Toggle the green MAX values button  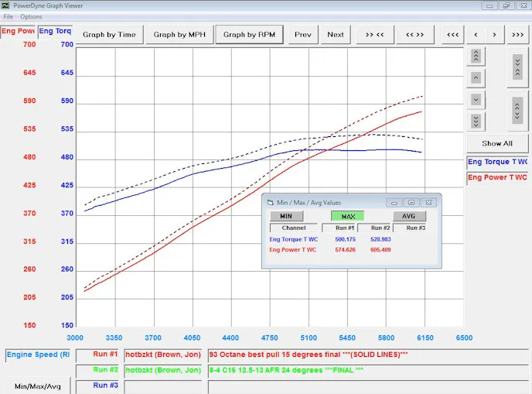(347, 216)
